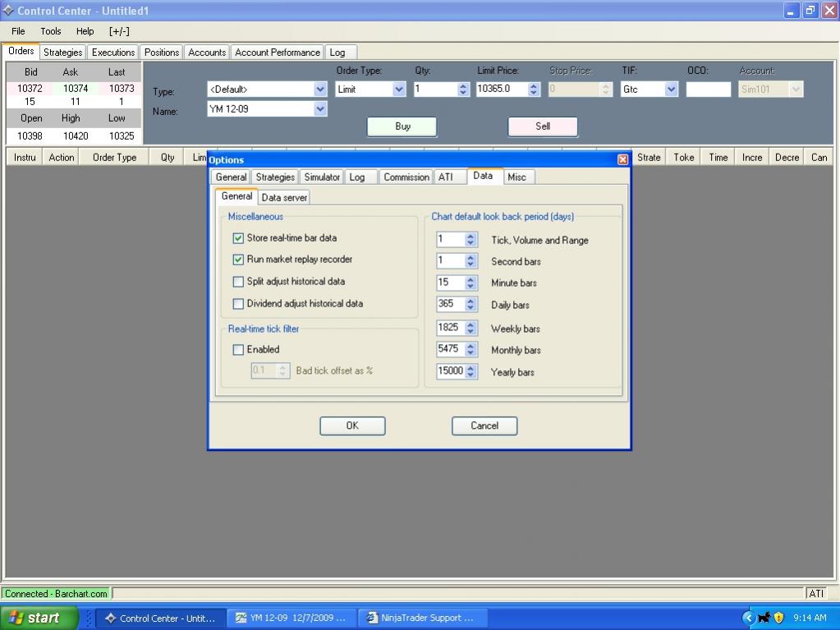Switch to Accounts tab
This screenshot has width=840, height=630.
tap(207, 52)
